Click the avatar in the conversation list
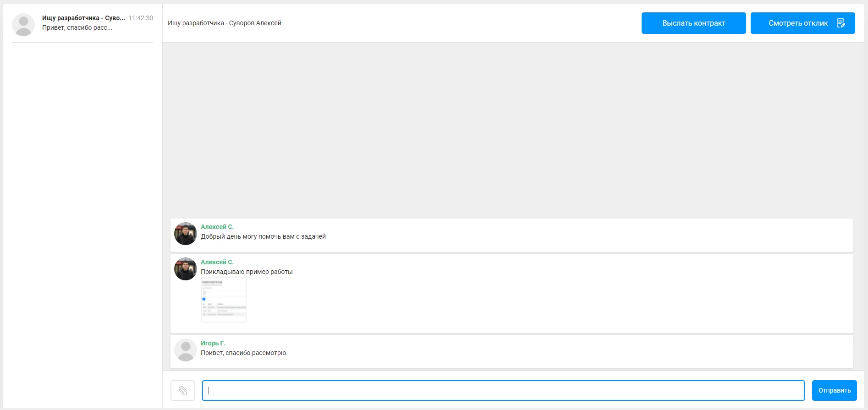Screen dimensions: 868x410 pos(23,25)
